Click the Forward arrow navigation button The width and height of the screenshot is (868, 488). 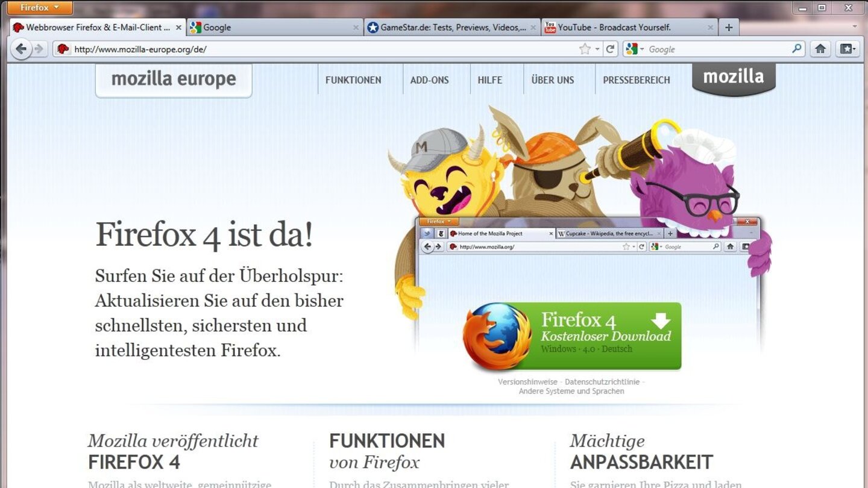click(39, 49)
